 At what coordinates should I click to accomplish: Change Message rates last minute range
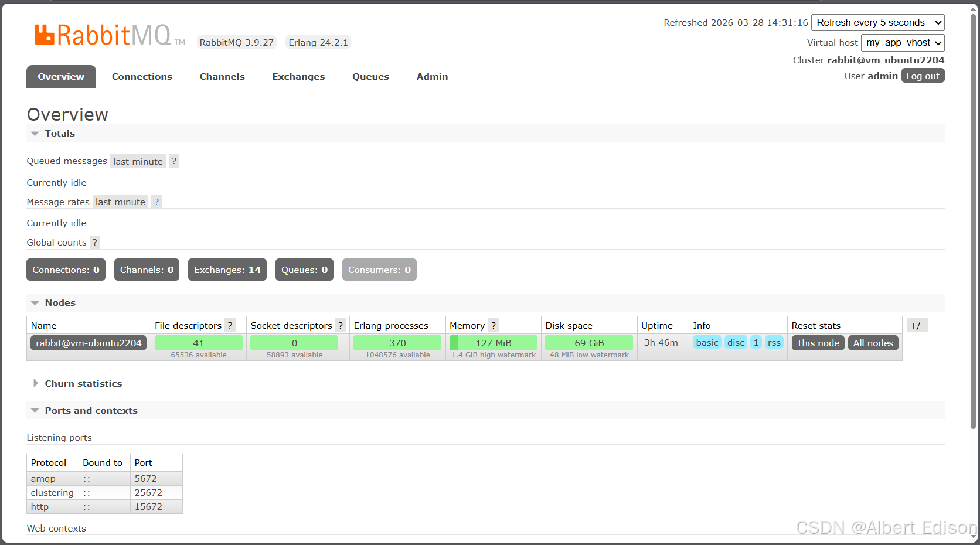[x=120, y=202]
